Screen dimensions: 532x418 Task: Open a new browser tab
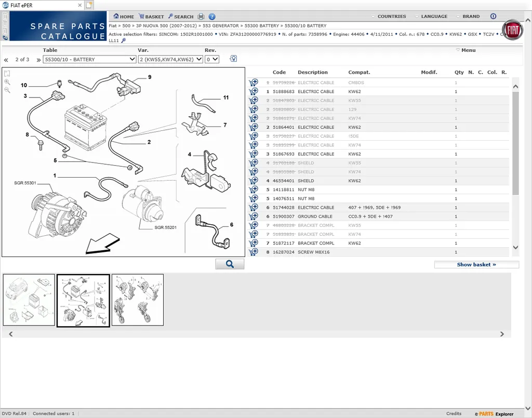tap(89, 5)
